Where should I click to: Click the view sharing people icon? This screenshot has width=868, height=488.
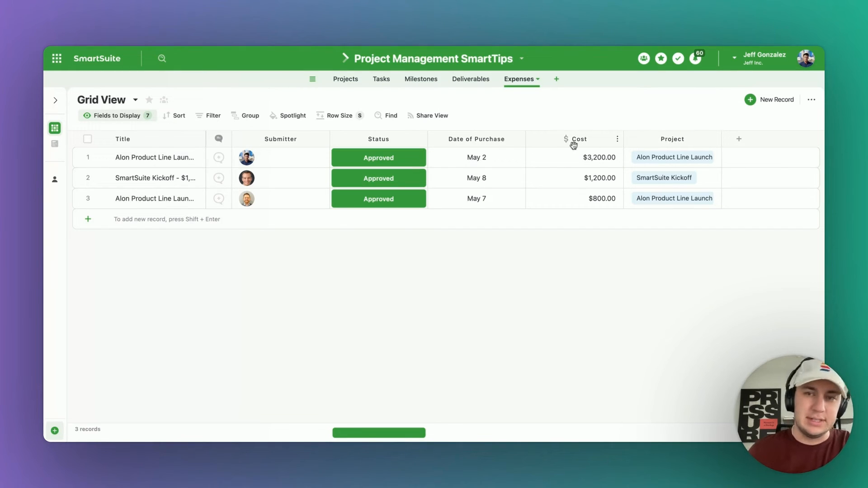pyautogui.click(x=164, y=100)
